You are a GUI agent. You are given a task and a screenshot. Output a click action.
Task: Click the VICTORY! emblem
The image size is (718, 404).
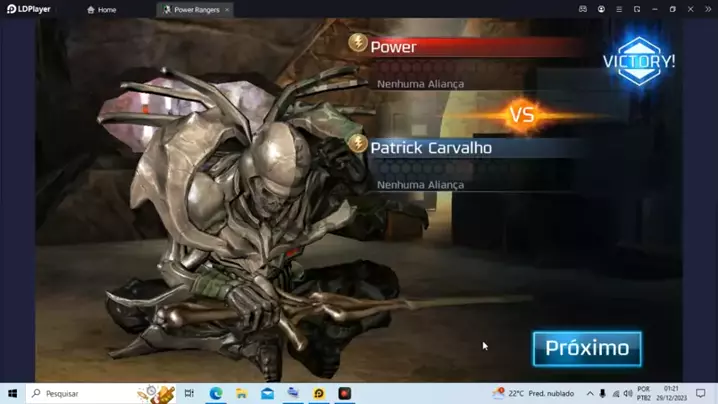coord(639,61)
